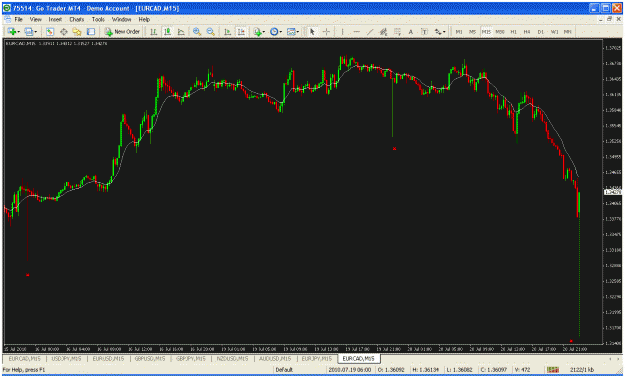Open the Help menu
Screen dimensions: 625x376
pyautogui.click(x=144, y=19)
